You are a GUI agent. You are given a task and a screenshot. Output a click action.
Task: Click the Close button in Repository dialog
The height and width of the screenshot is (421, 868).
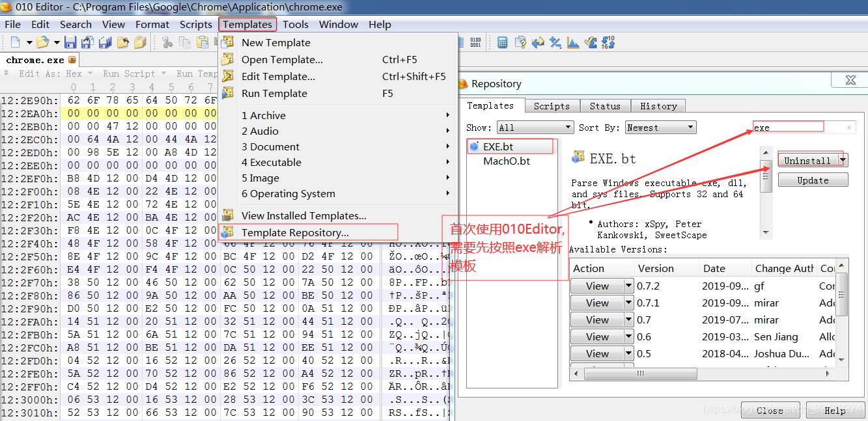point(770,410)
